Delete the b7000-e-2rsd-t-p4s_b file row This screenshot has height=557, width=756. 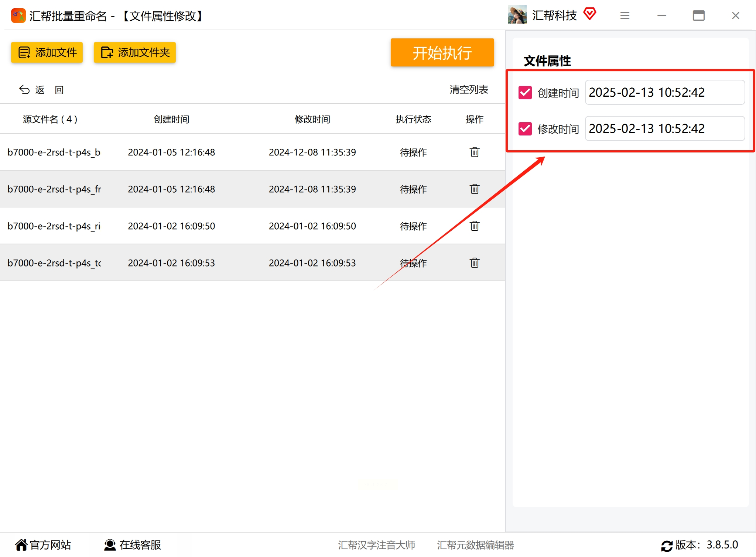pyautogui.click(x=474, y=152)
